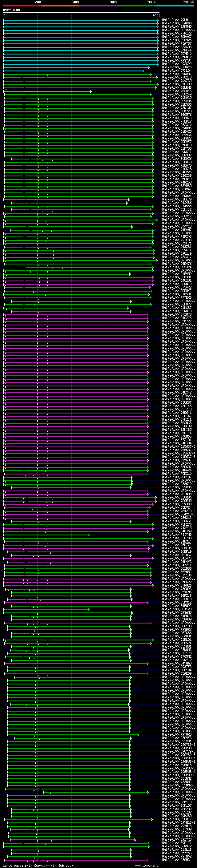Screen dimensions: 197x868
Task: Select the AV550109 query sequence label
Action: pyautogui.click(x=11, y=10)
